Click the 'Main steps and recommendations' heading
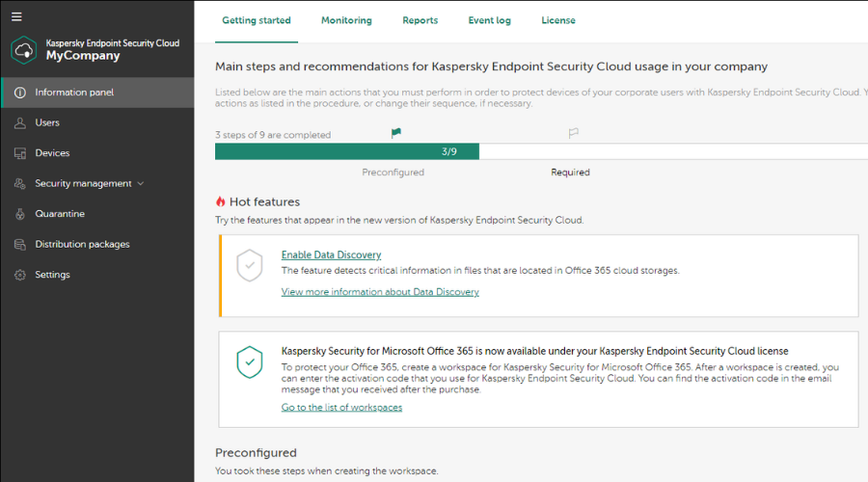868x482 pixels. [x=492, y=67]
